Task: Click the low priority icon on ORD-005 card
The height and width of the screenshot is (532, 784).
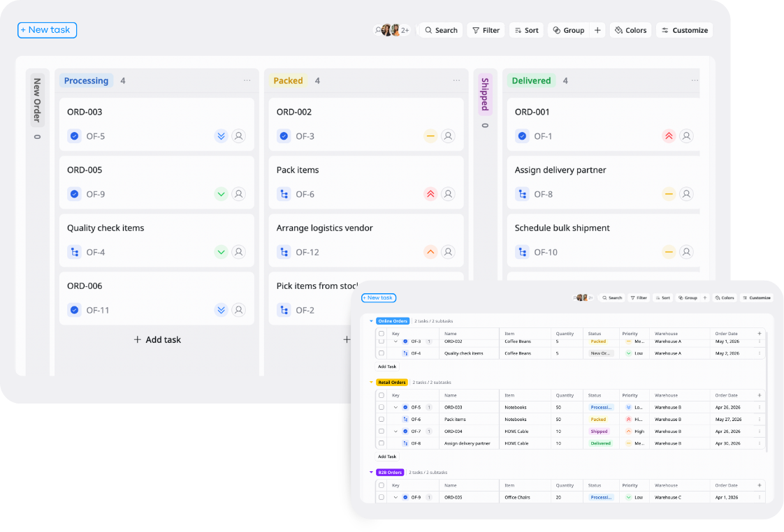Action: pyautogui.click(x=221, y=194)
